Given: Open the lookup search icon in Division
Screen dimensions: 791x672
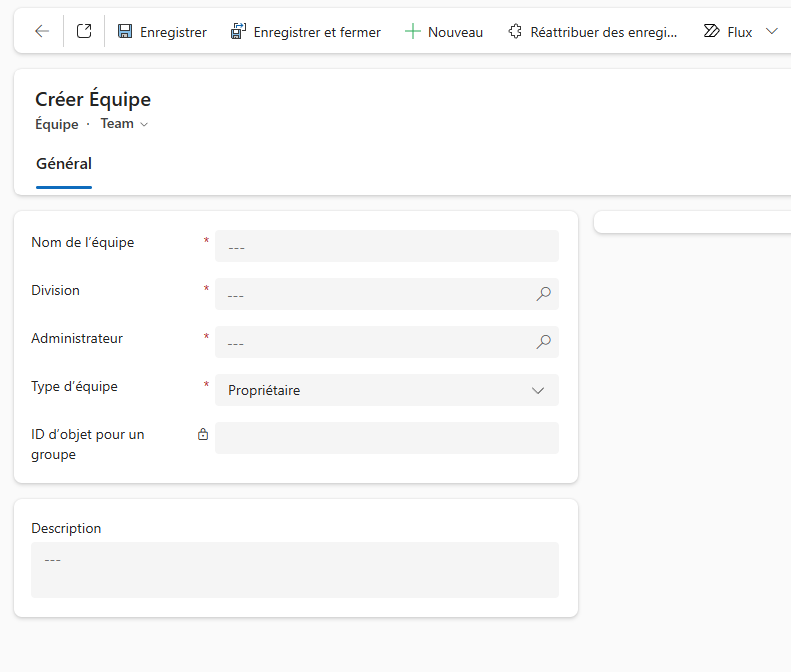Looking at the screenshot, I should coord(543,294).
